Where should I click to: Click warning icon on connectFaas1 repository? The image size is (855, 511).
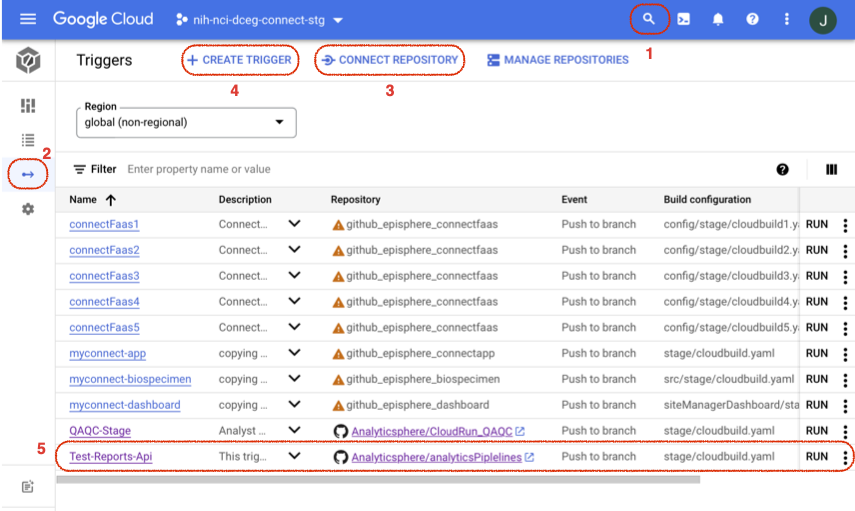[x=338, y=225]
